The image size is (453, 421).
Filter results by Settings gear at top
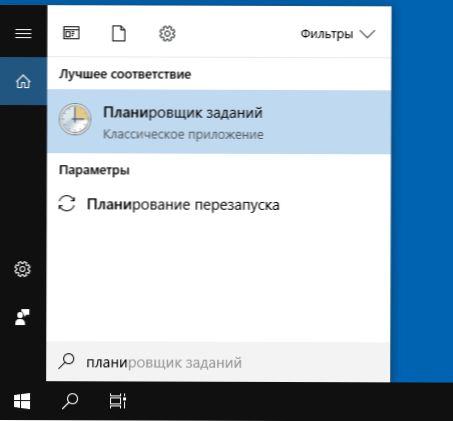coord(167,34)
